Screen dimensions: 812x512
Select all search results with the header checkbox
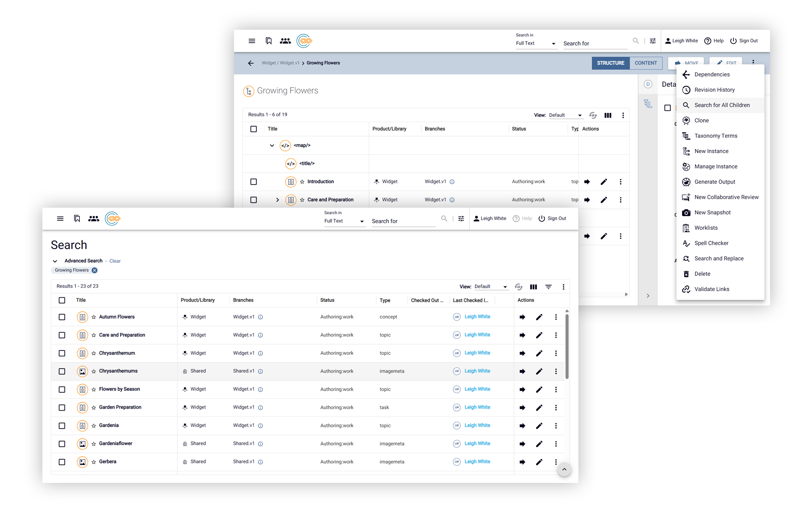coord(62,300)
